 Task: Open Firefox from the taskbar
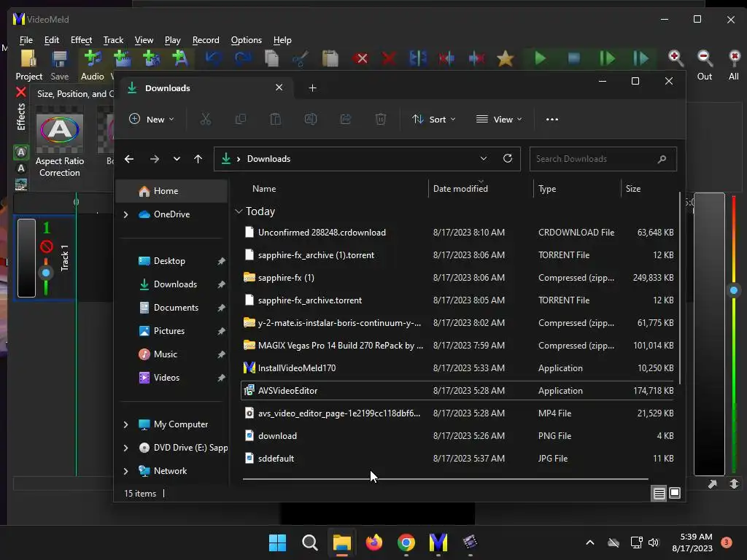point(374,542)
